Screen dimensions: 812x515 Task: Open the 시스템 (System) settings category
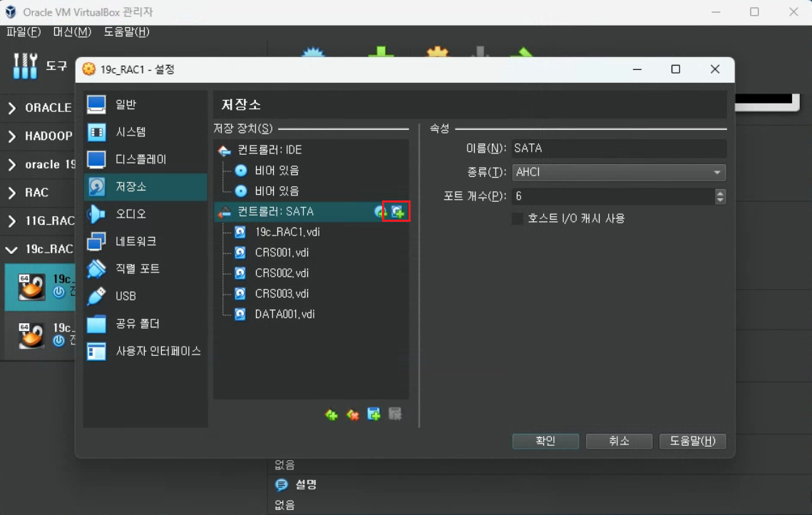coord(145,131)
